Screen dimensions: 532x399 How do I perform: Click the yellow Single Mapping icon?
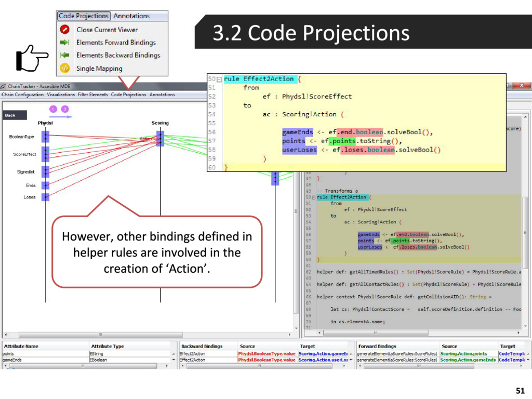(65, 68)
